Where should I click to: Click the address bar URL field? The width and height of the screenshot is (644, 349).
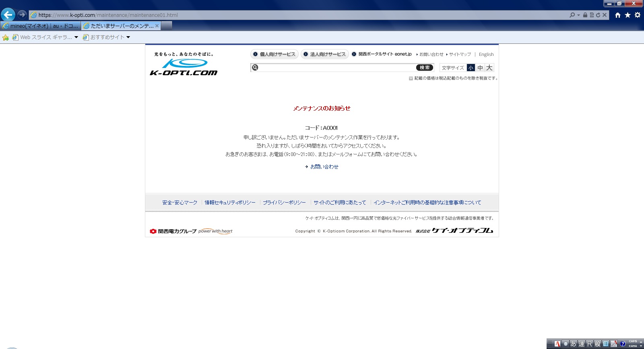coord(298,15)
